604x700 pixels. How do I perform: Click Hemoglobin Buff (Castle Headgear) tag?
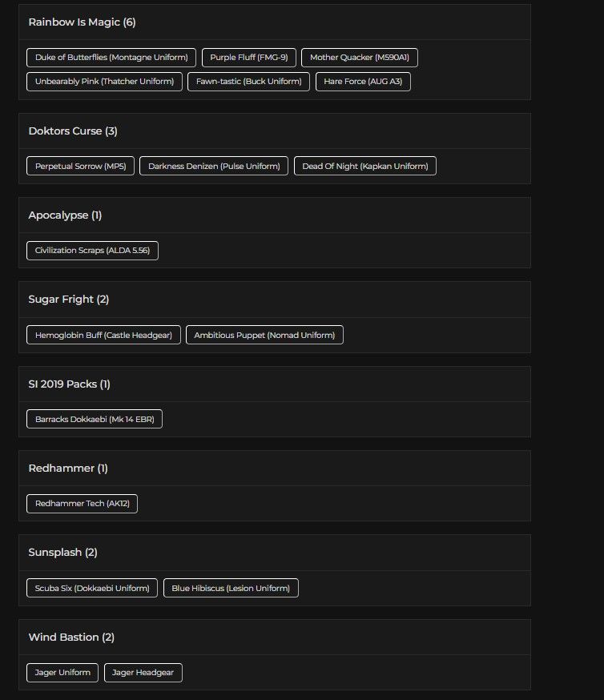[x=103, y=335]
